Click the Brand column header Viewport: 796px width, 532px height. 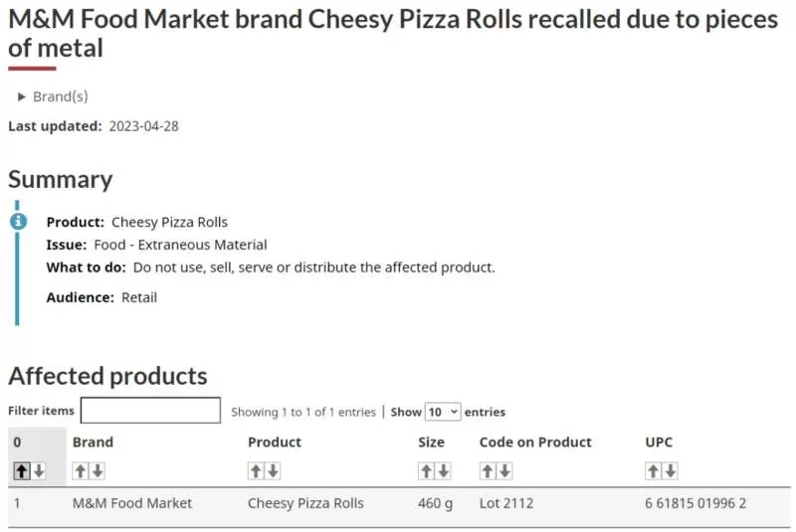(x=93, y=442)
